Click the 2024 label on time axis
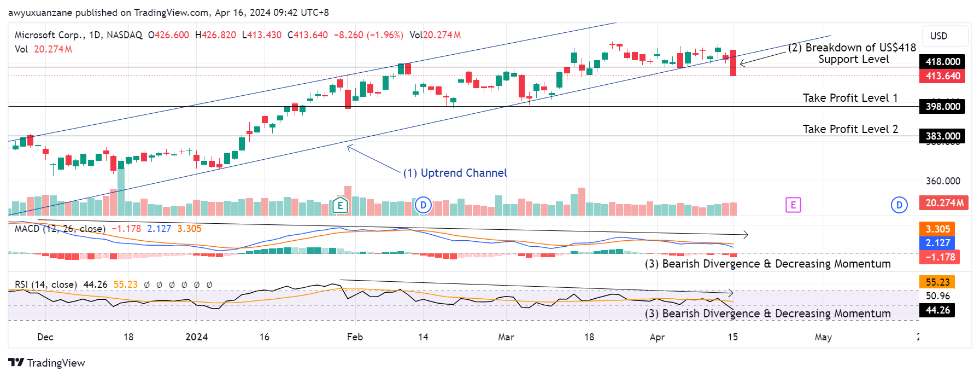The width and height of the screenshot is (980, 377). 197,337
